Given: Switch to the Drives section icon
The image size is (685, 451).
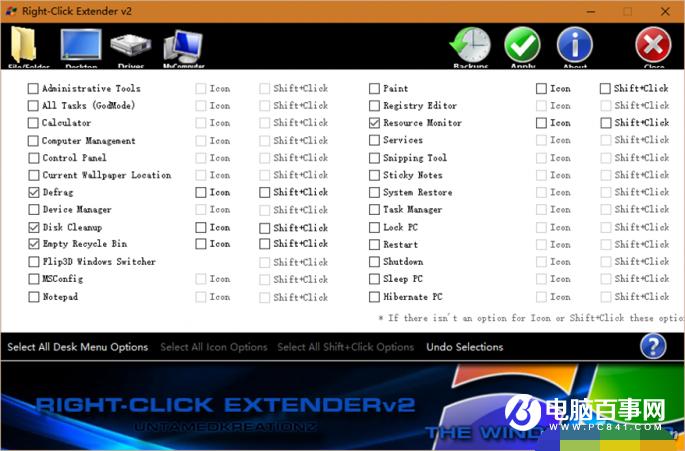Looking at the screenshot, I should pyautogui.click(x=131, y=45).
